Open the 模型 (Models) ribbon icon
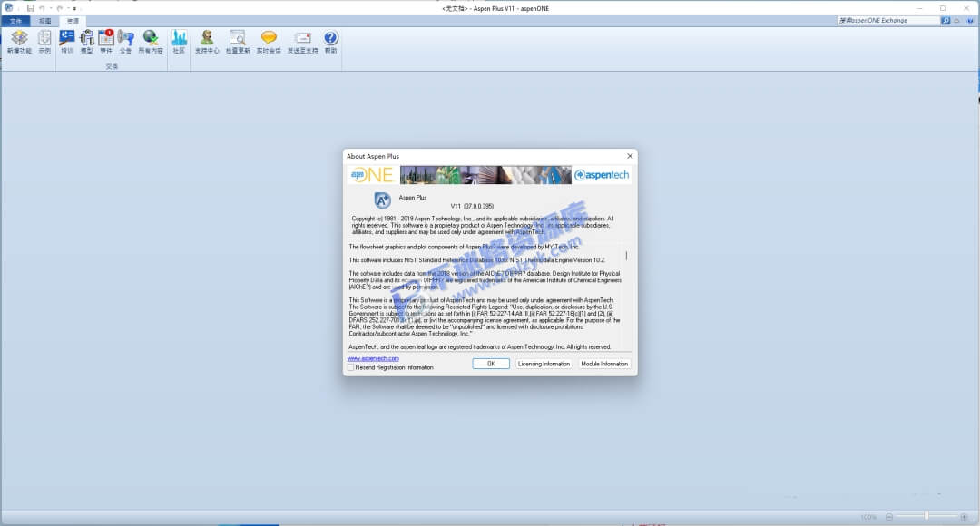This screenshot has width=980, height=526. pyautogui.click(x=86, y=42)
